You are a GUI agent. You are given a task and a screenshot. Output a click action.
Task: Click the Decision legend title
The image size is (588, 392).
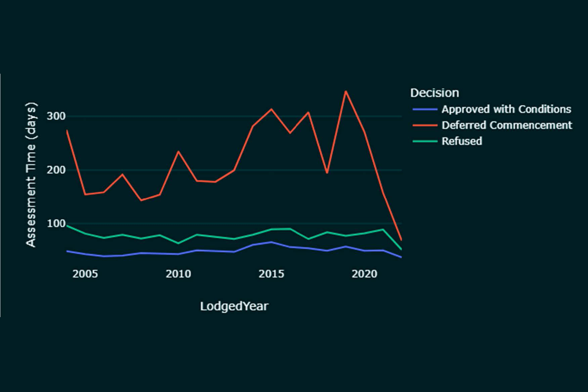(435, 93)
